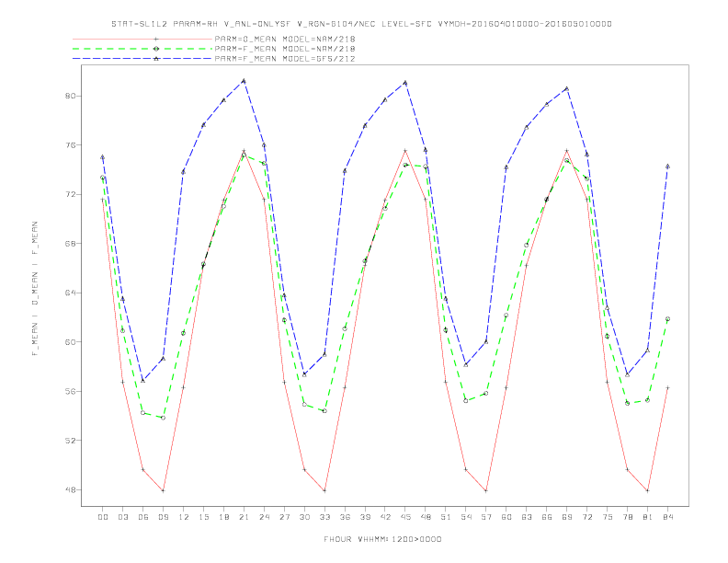Viewport: 728px width, 563px height.
Task: Click x-axis tick label 30
Action: [304, 517]
